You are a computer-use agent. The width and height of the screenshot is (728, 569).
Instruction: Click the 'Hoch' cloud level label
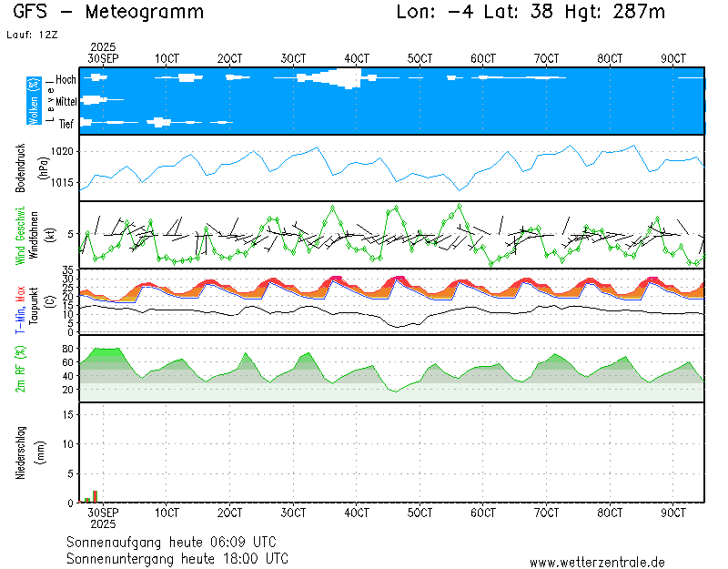pyautogui.click(x=66, y=79)
